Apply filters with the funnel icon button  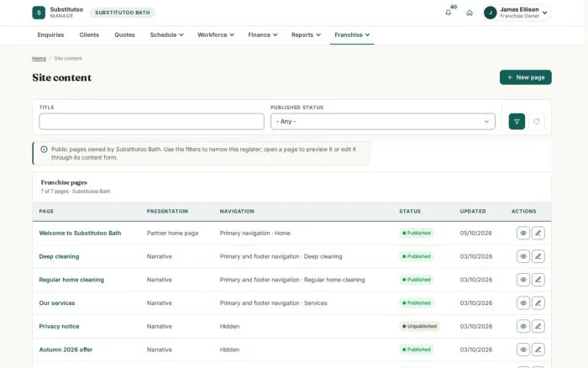pyautogui.click(x=517, y=122)
